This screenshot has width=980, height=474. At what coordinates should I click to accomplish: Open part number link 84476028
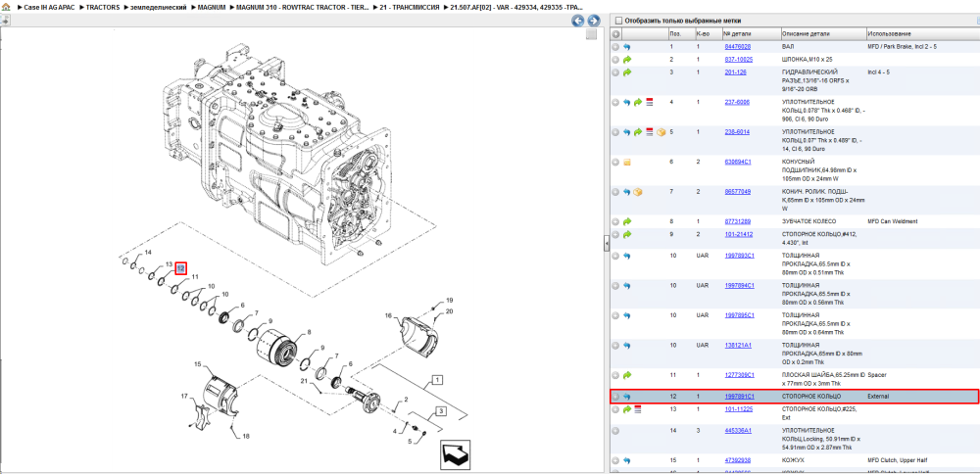tap(738, 47)
